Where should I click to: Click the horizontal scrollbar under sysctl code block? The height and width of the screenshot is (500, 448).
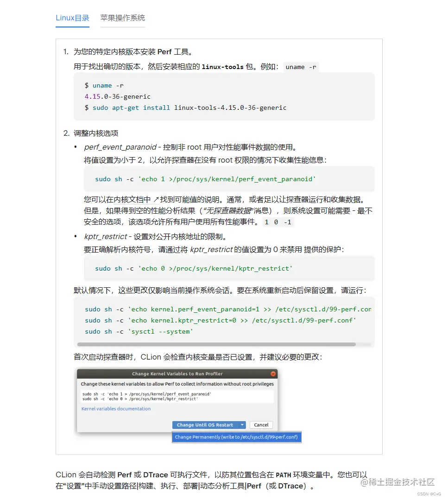point(216,345)
